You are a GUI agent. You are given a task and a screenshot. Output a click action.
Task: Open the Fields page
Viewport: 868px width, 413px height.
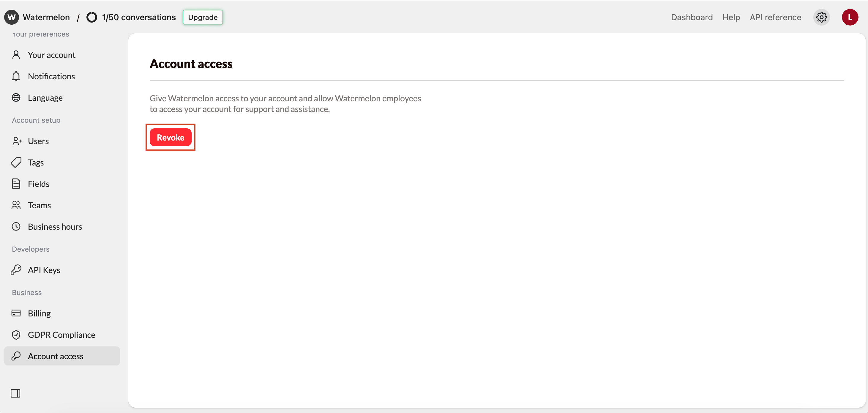coord(62,184)
